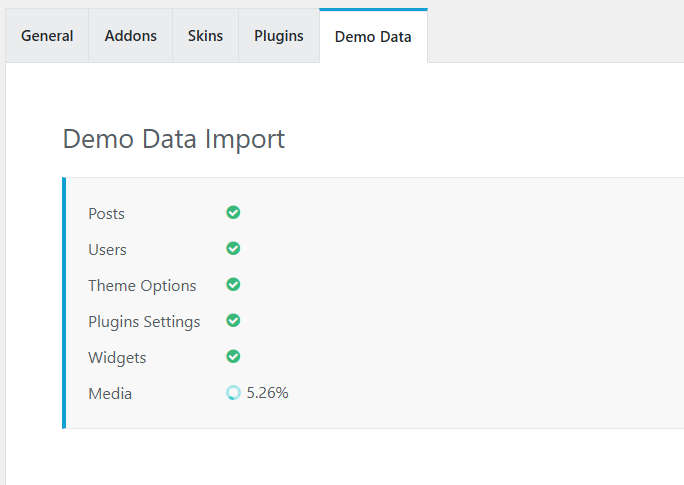
Task: Click the Demo Data tab
Action: pos(373,37)
